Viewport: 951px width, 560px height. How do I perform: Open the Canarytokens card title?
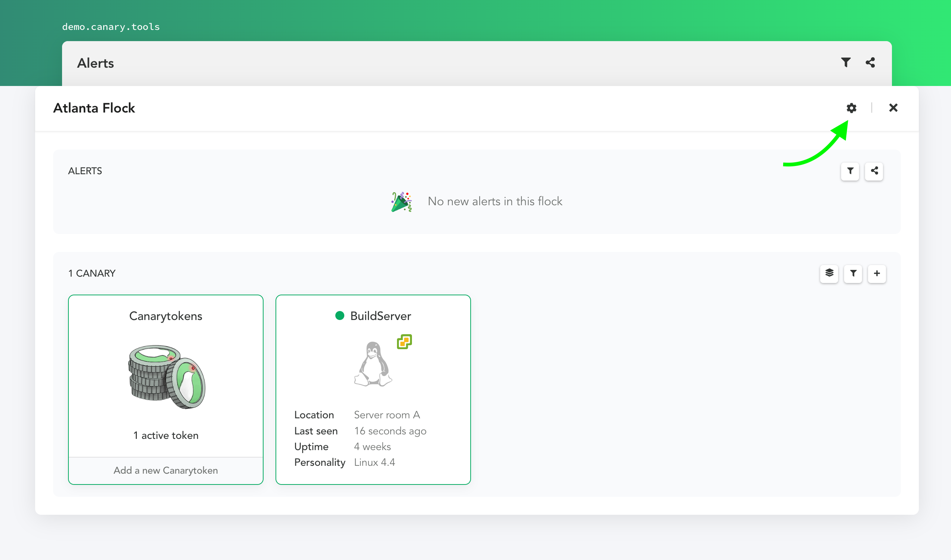(166, 316)
